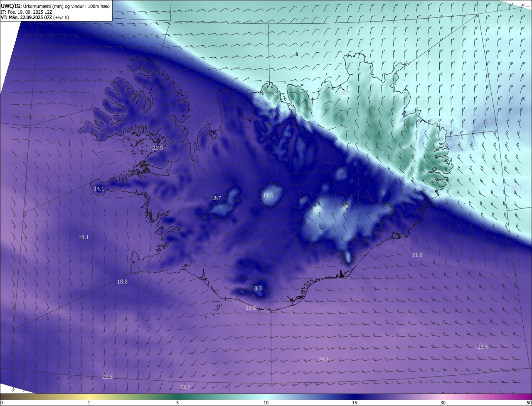
Task: Click the color scale tick label 0
Action: 2,403
